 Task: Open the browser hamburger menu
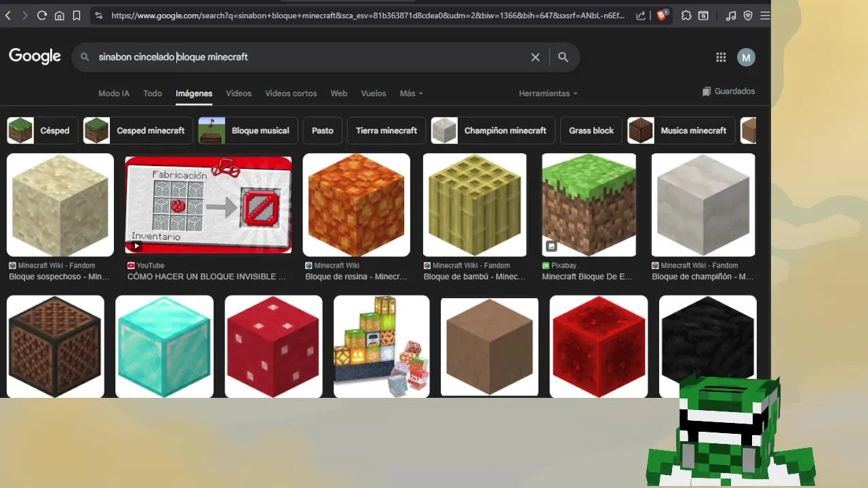[765, 16]
